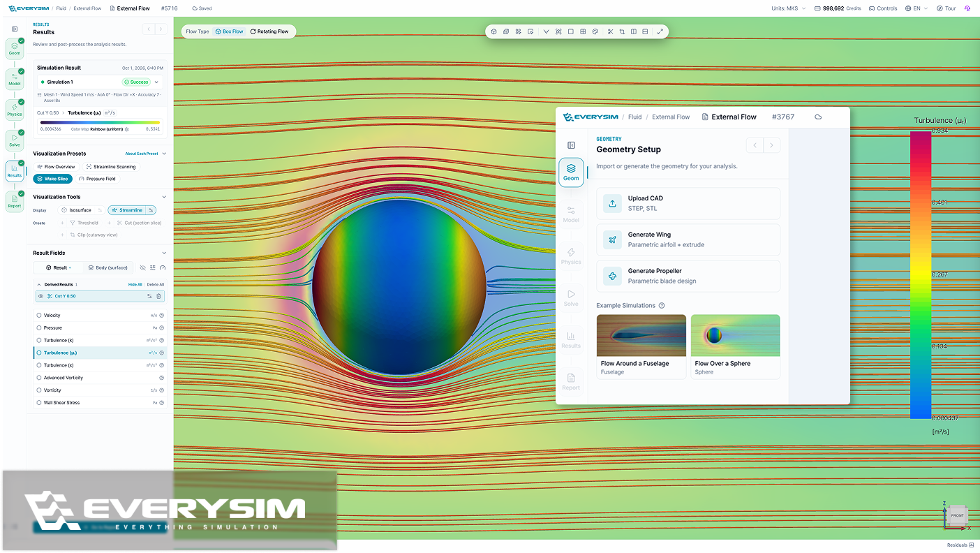Go to the Model step in the left sidebar
This screenshot has width=980, height=553.
15,79
